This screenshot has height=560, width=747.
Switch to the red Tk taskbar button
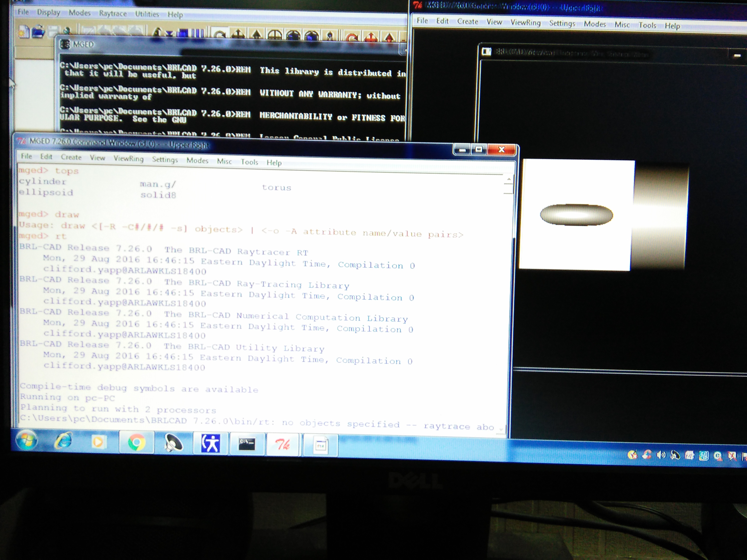point(283,445)
